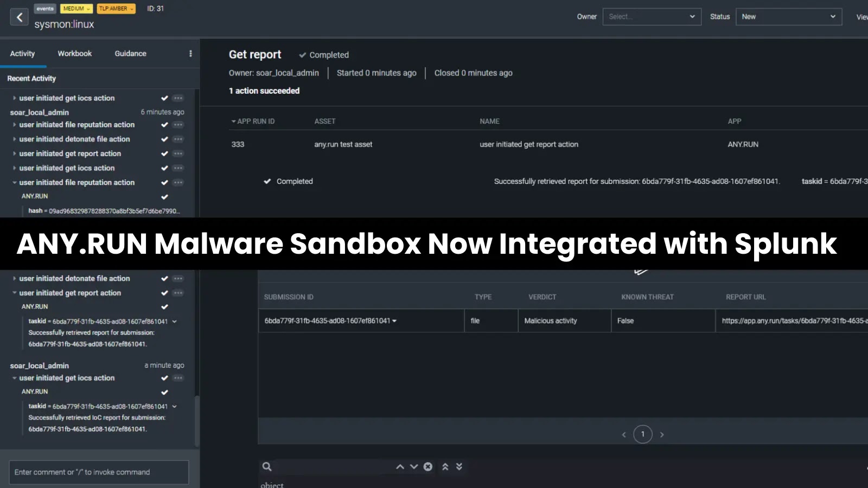Click the search magnifier icon in bottom toolbar

click(267, 466)
